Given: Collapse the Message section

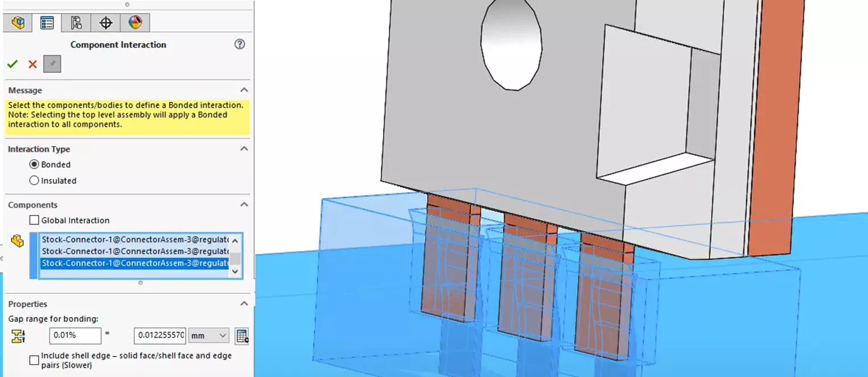Looking at the screenshot, I should pyautogui.click(x=244, y=90).
